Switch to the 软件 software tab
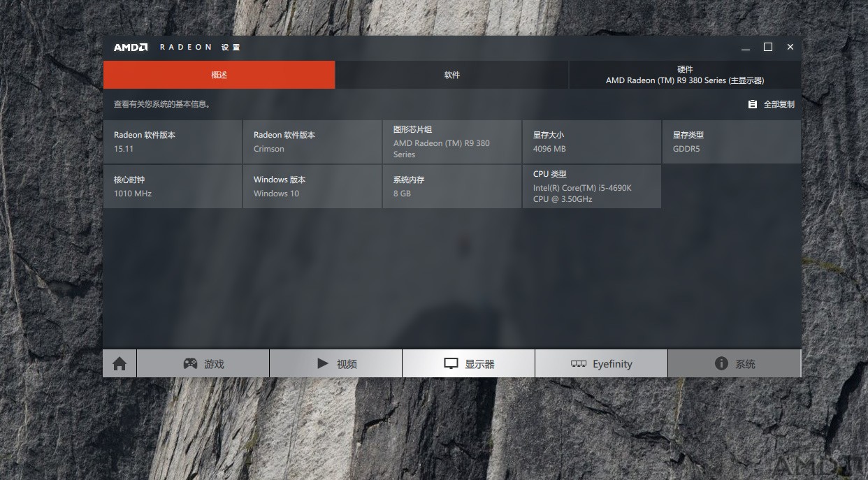Screen dimensions: 868x480 [x=452, y=75]
